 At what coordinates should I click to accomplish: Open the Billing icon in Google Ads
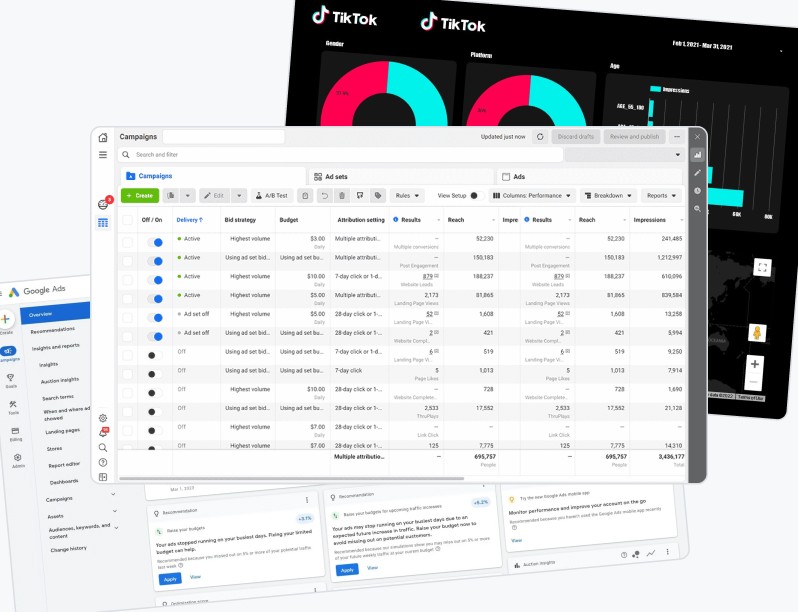click(15, 431)
